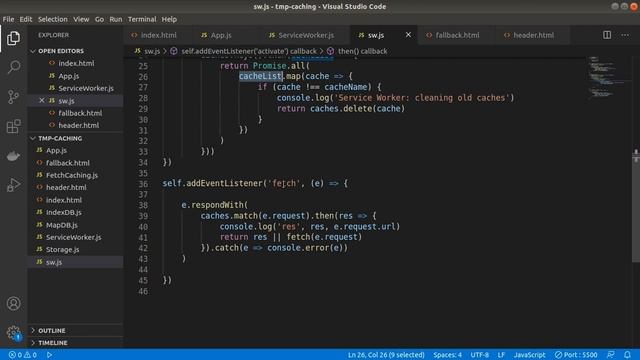Screen dimensions: 640x360
Task: Collapse the Open Editors section
Action: coord(75,51)
